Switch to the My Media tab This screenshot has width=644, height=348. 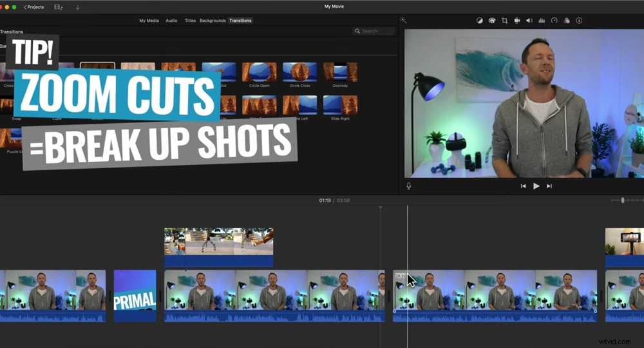pyautogui.click(x=149, y=21)
